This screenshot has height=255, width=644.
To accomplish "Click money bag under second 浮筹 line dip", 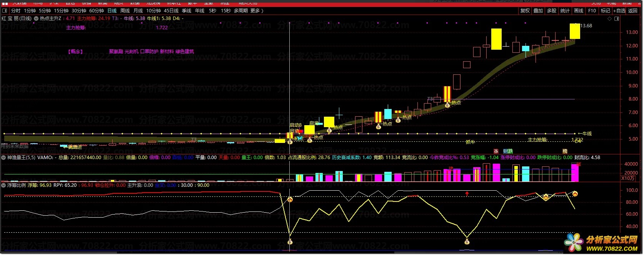I will pyautogui.click(x=467, y=242).
